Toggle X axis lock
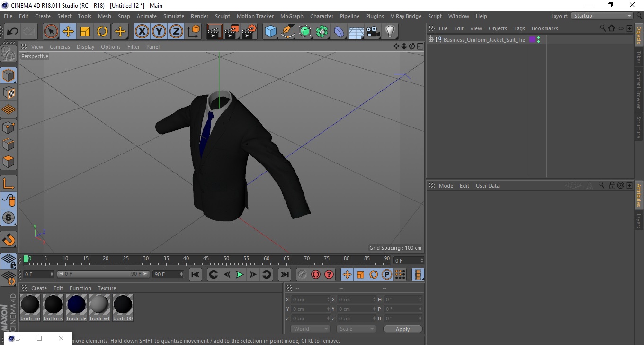The height and width of the screenshot is (345, 644). pyautogui.click(x=142, y=32)
